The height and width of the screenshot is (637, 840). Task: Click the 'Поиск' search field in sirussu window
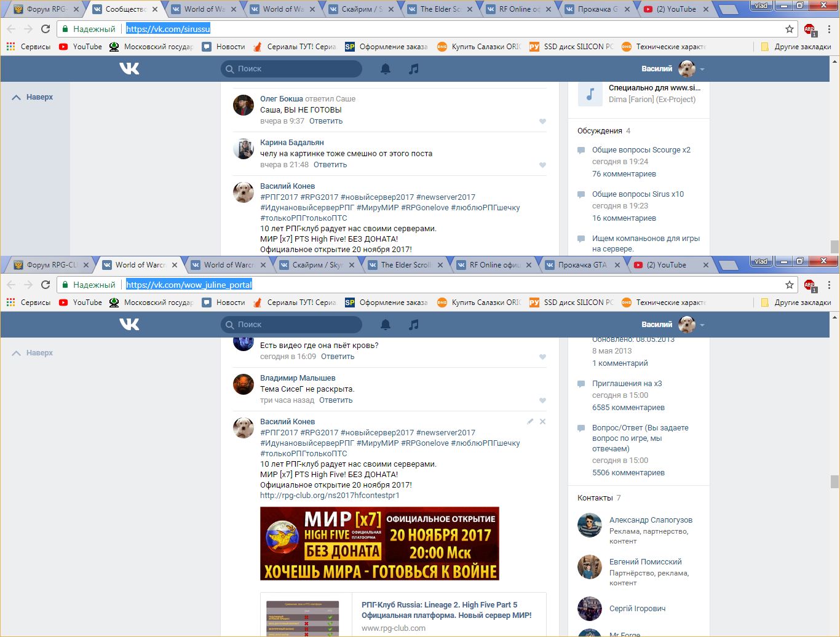291,69
